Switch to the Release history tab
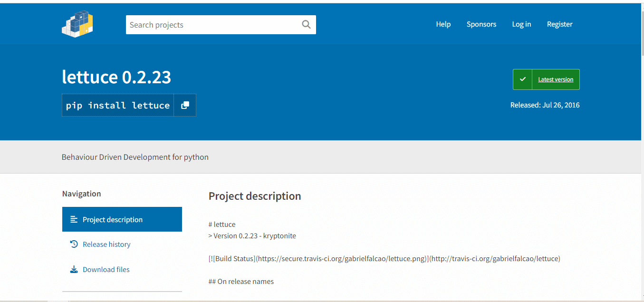Viewport: 644px width, 302px height. [x=106, y=244]
